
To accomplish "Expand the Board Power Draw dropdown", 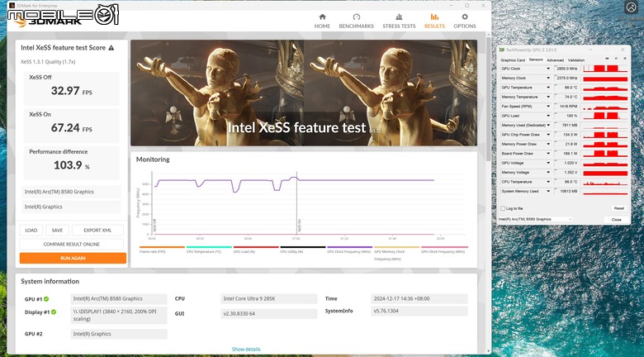I will [x=548, y=154].
